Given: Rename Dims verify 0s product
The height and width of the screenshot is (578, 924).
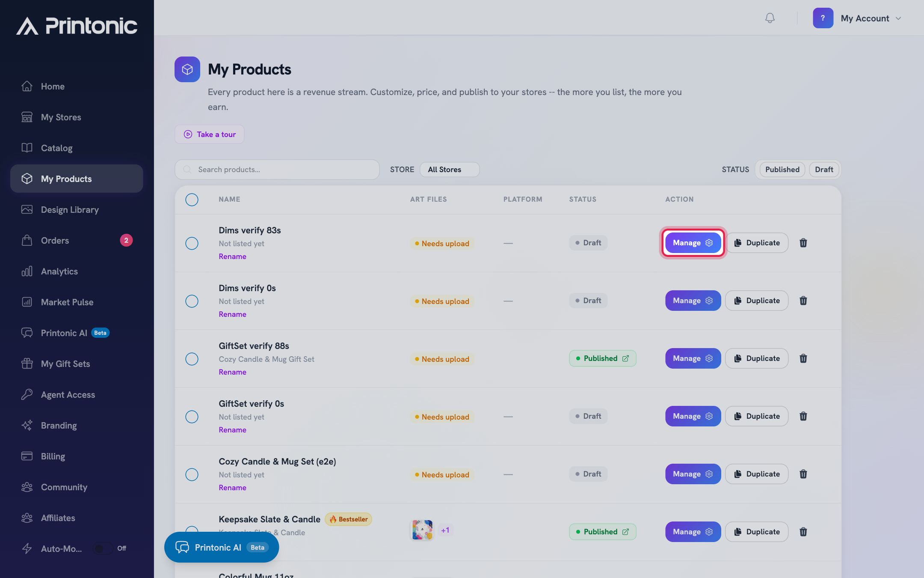Looking at the screenshot, I should click(x=232, y=314).
